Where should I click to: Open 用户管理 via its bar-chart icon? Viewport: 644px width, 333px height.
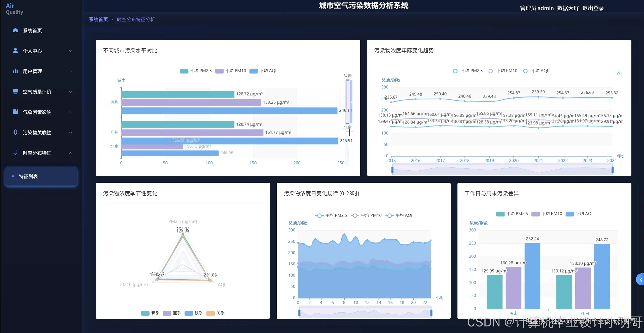15,71
